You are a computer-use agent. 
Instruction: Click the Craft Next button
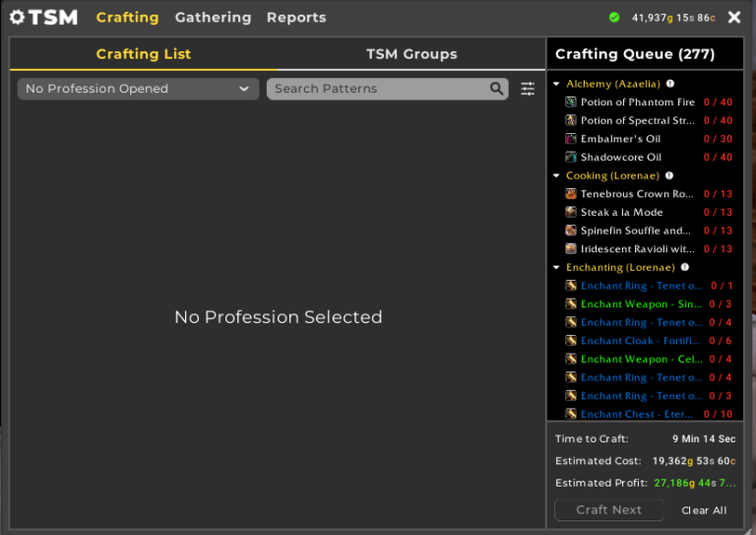coord(609,510)
